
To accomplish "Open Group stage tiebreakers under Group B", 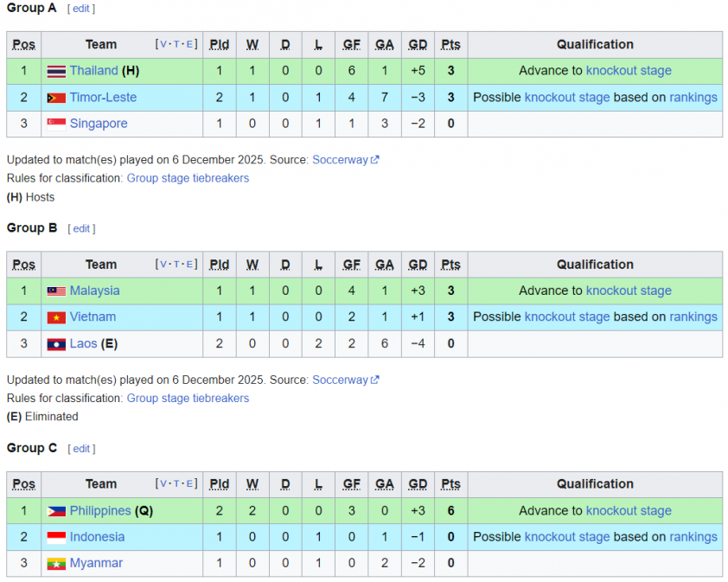I will (188, 399).
